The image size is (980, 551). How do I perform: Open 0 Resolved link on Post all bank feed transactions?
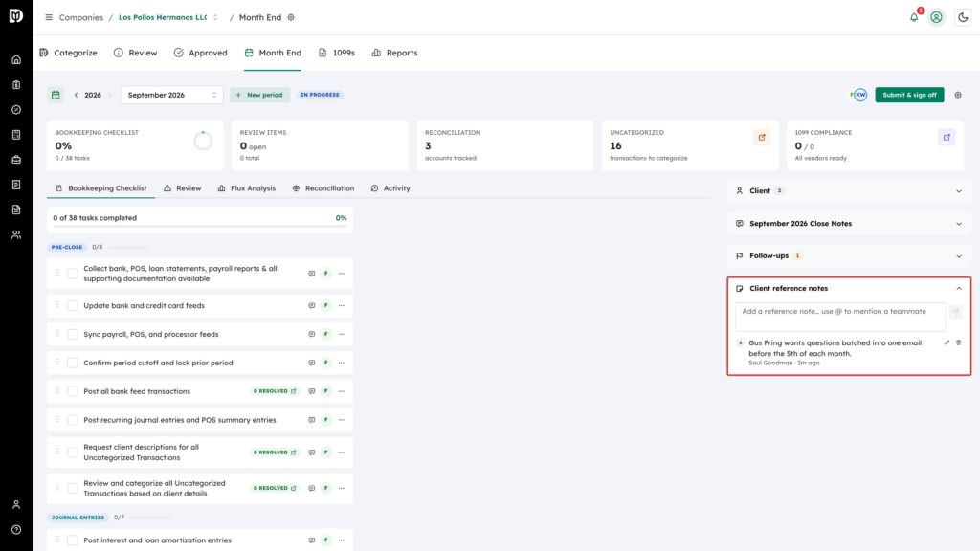[x=275, y=391]
